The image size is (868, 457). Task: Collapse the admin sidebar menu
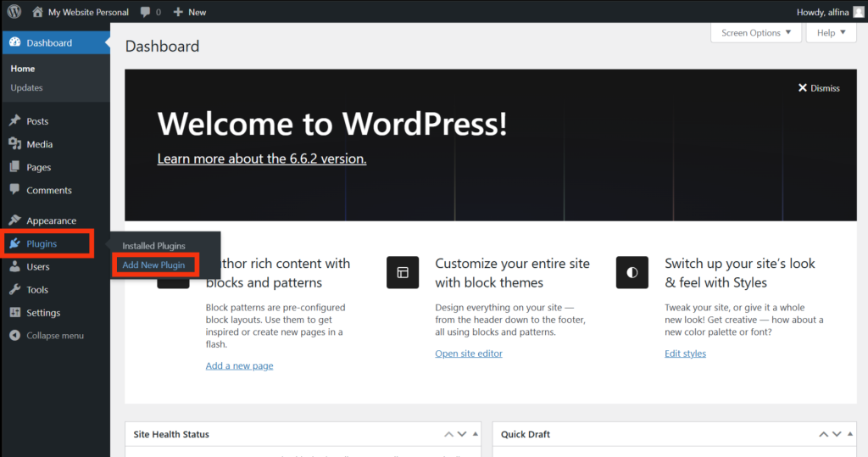click(47, 336)
